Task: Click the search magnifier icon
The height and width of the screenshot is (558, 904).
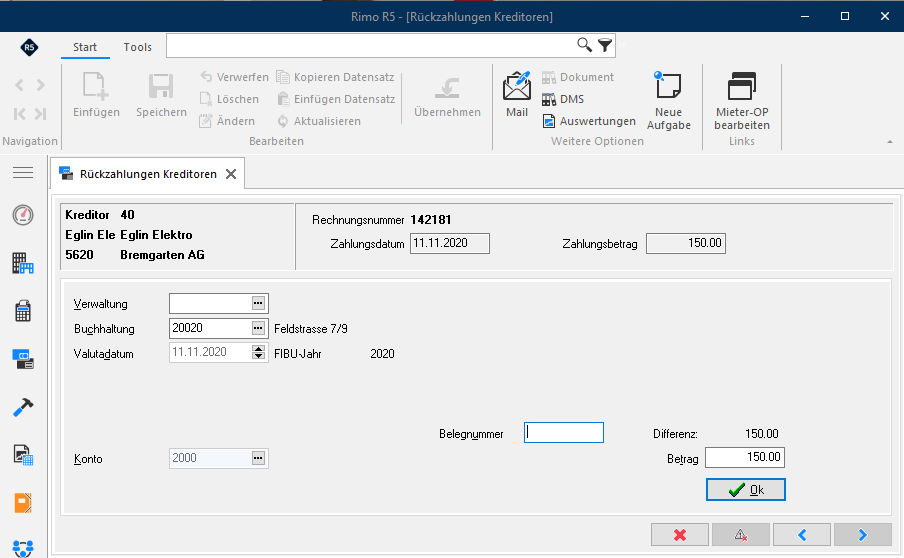Action: (584, 45)
